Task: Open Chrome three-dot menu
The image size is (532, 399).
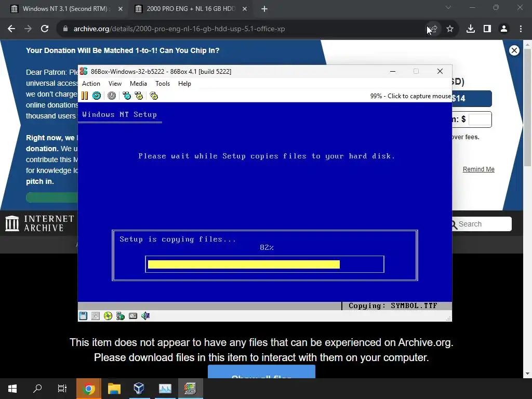Action: [521, 29]
